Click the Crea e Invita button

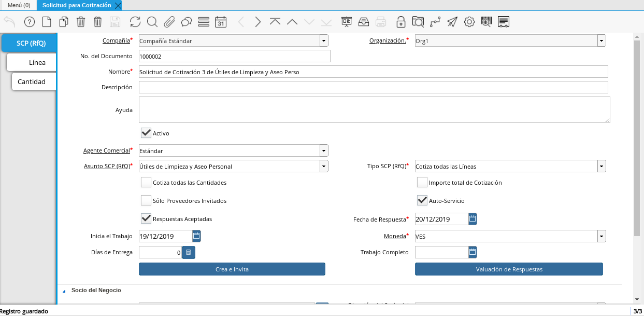pos(232,269)
